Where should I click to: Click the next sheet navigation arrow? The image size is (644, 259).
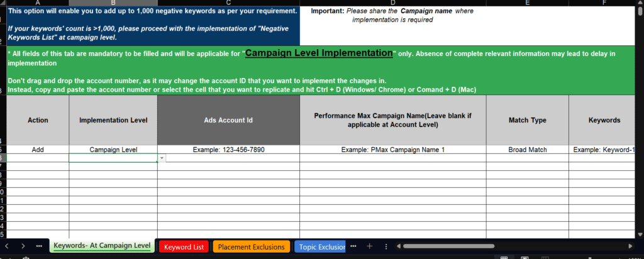point(23,246)
